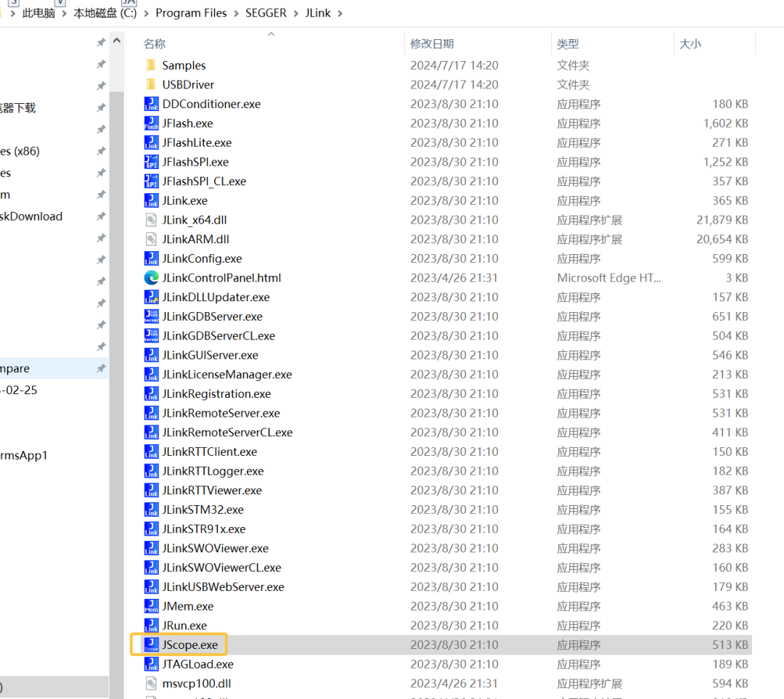Click the Samples folder icon

151,65
